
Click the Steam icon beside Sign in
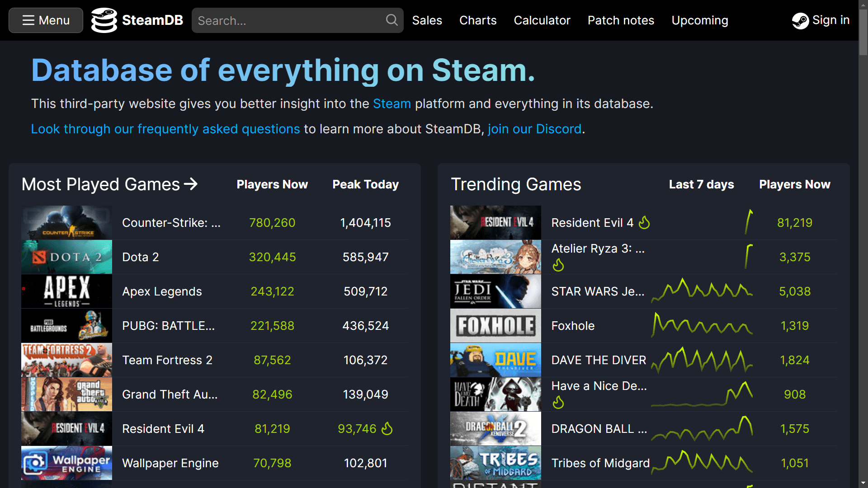[801, 21]
